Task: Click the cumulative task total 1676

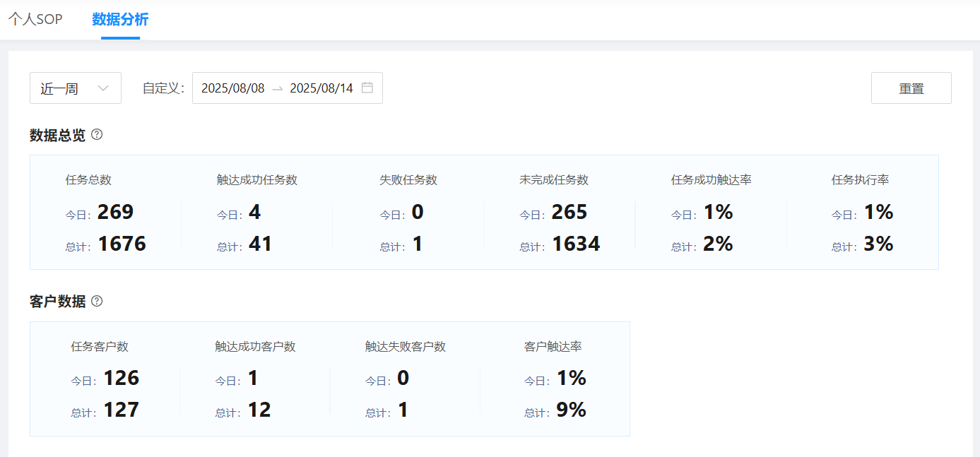Action: 122,244
